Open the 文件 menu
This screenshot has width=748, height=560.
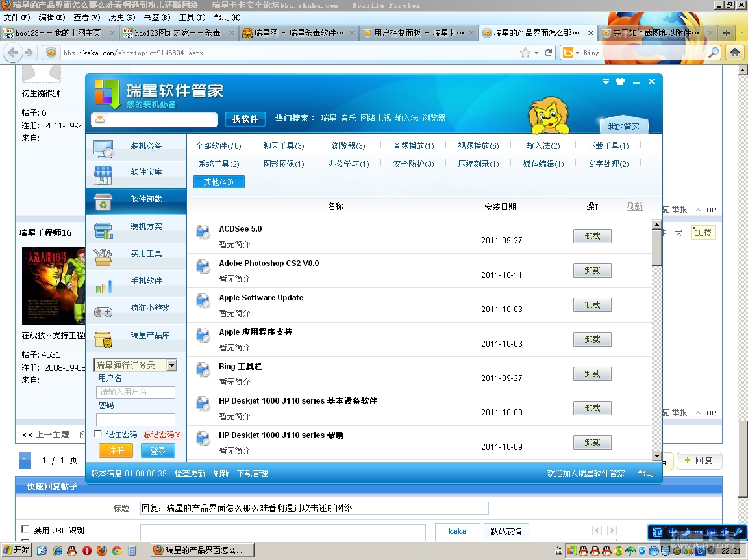point(17,18)
